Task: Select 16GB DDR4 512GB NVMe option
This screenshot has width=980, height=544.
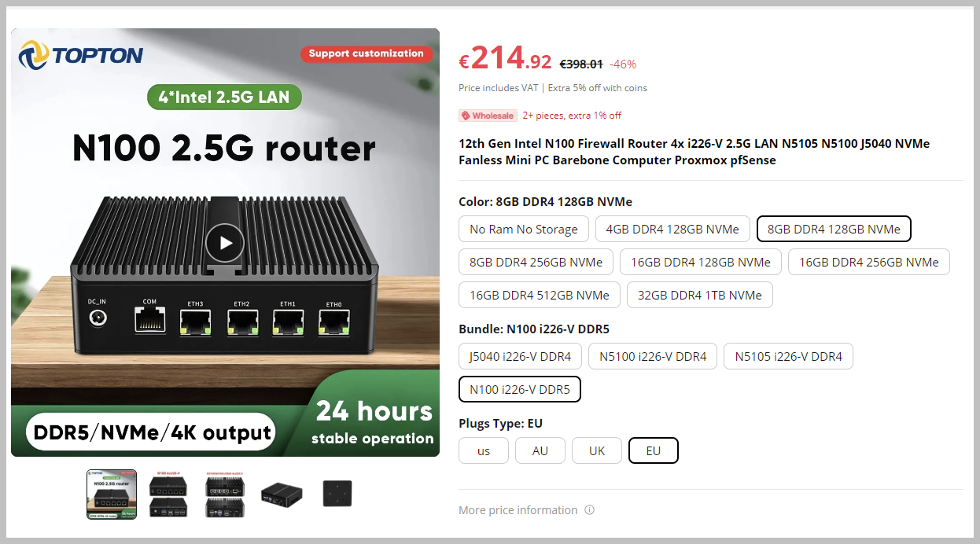Action: point(540,295)
